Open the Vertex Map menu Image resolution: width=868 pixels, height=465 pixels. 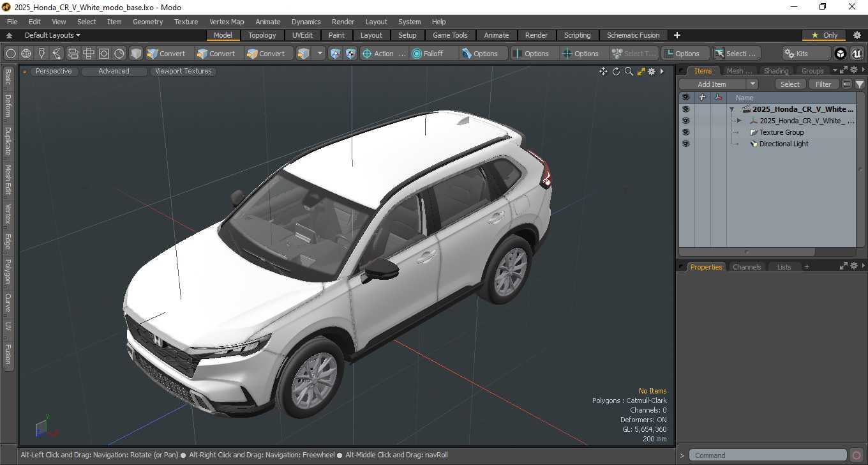(x=227, y=22)
